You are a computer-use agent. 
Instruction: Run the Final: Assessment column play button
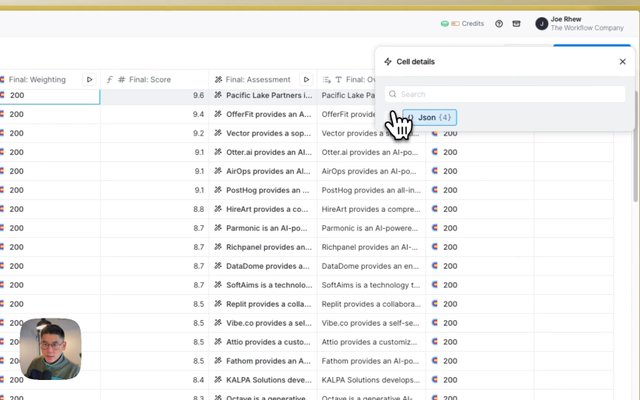coord(305,79)
